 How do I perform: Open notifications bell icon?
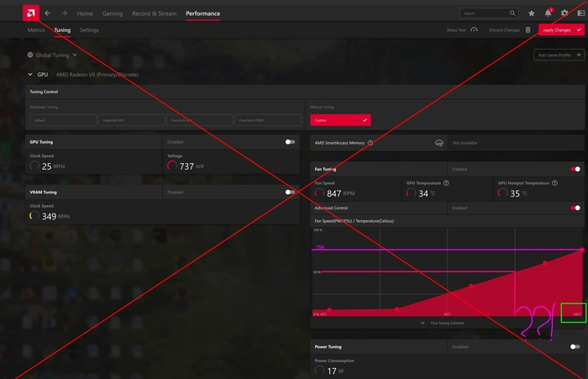(548, 13)
